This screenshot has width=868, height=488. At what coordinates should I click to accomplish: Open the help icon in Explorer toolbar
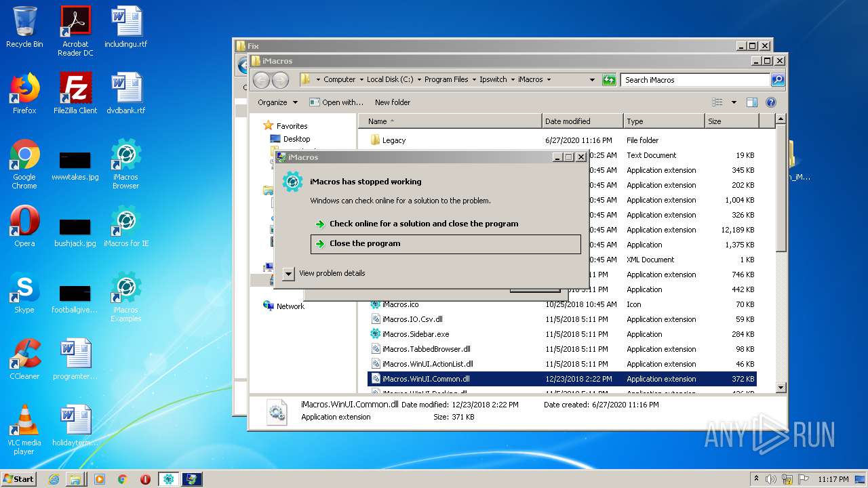770,102
